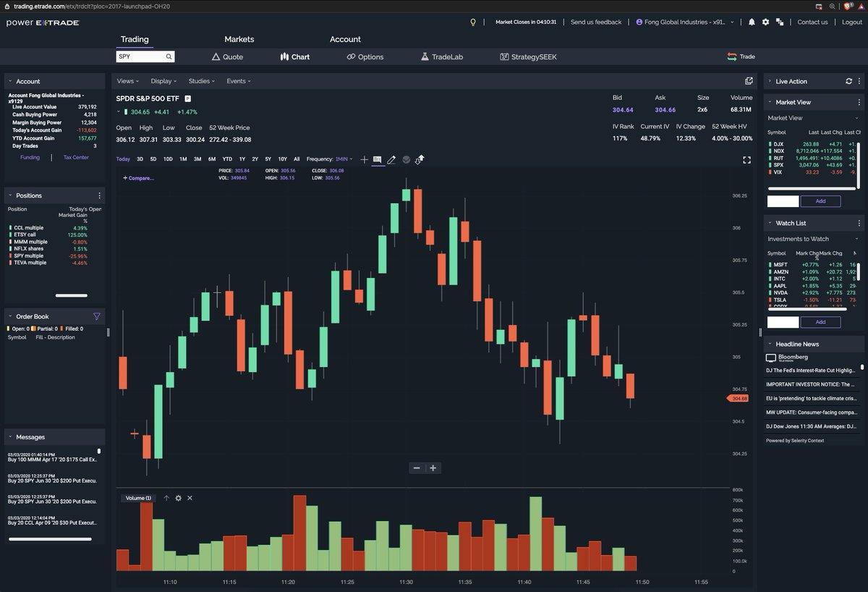Refresh the Live Action panel

click(849, 81)
